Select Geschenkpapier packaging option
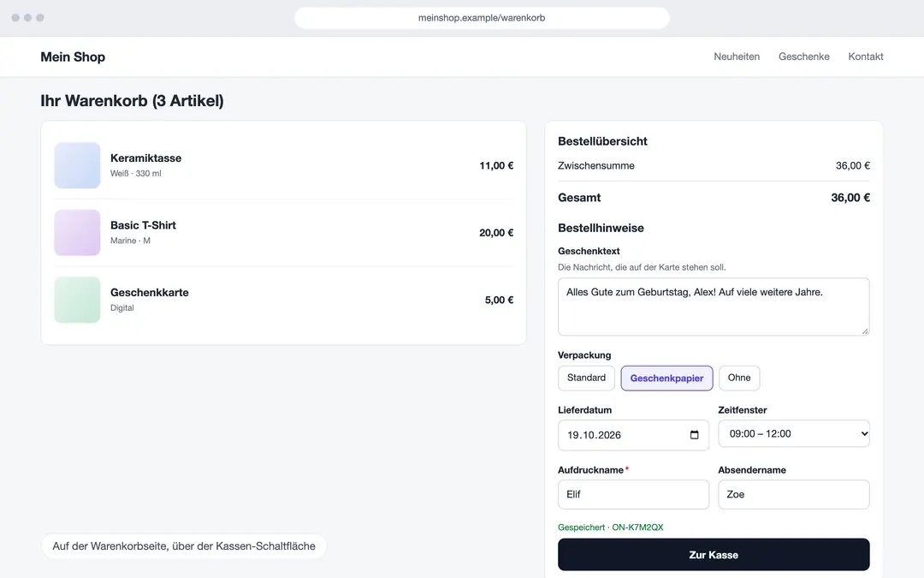924x578 pixels. coord(666,378)
